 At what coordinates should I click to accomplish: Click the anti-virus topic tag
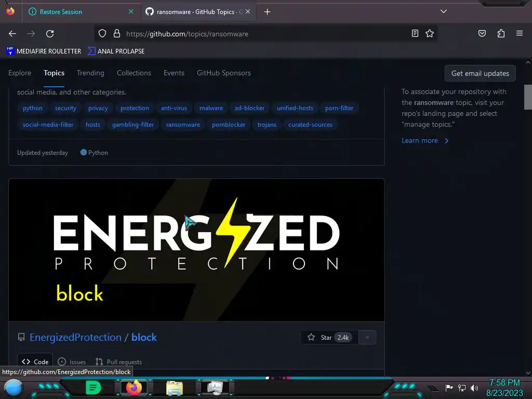click(x=174, y=108)
